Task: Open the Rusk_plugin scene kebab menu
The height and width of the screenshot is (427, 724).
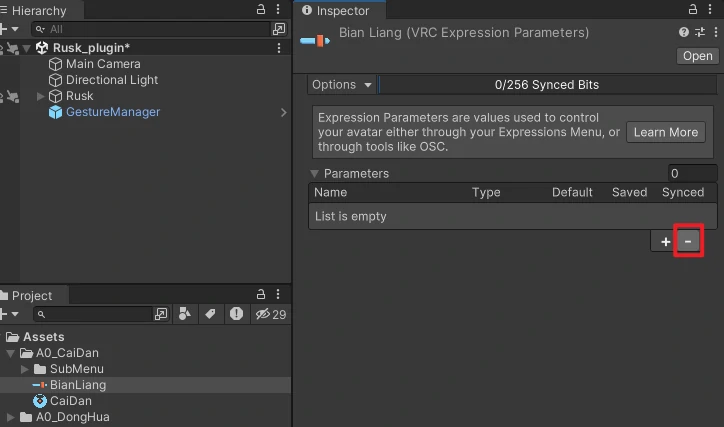Action: 279,48
